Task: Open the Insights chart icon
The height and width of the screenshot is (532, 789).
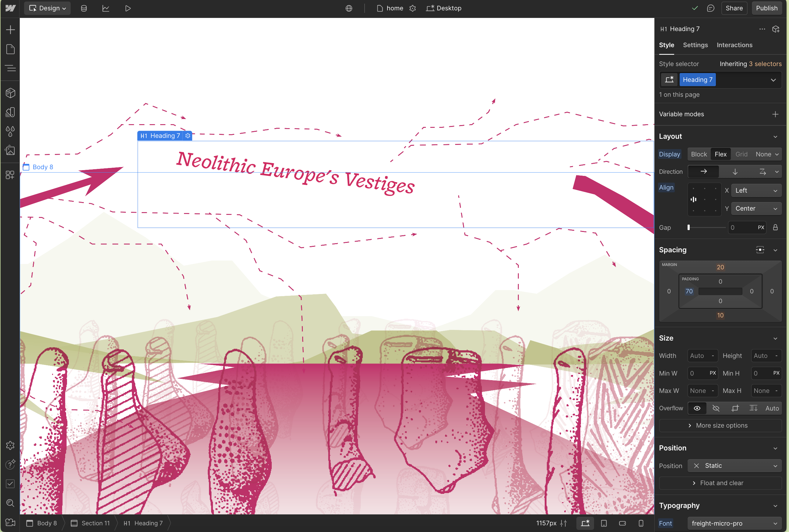Action: tap(106, 8)
